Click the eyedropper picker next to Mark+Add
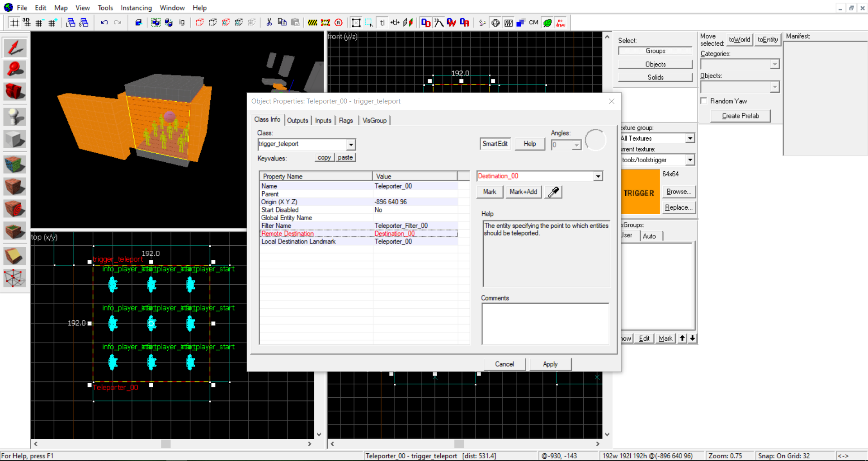The height and width of the screenshot is (461, 868). tap(553, 192)
